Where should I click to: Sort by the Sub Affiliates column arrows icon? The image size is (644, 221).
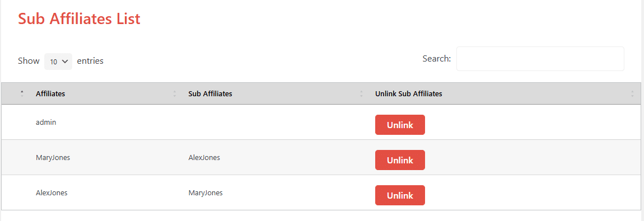[361, 93]
